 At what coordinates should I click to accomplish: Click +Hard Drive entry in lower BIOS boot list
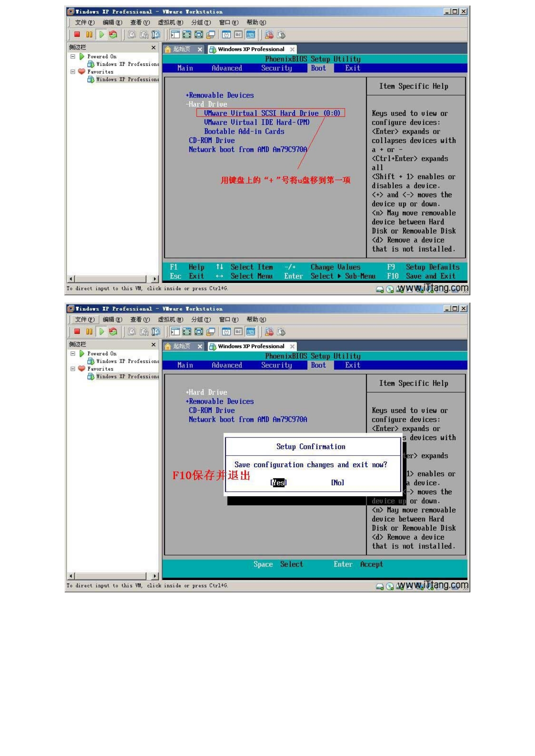(207, 392)
